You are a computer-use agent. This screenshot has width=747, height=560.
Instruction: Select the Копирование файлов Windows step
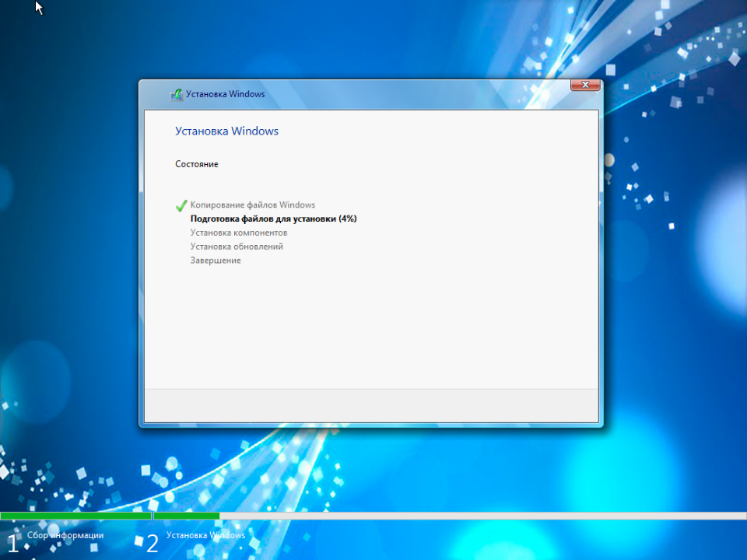tap(252, 205)
